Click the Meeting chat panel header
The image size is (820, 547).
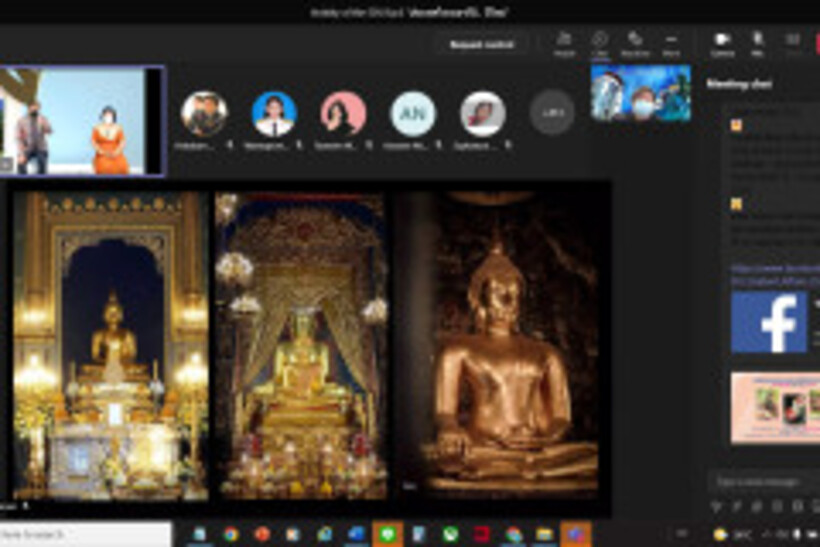739,84
